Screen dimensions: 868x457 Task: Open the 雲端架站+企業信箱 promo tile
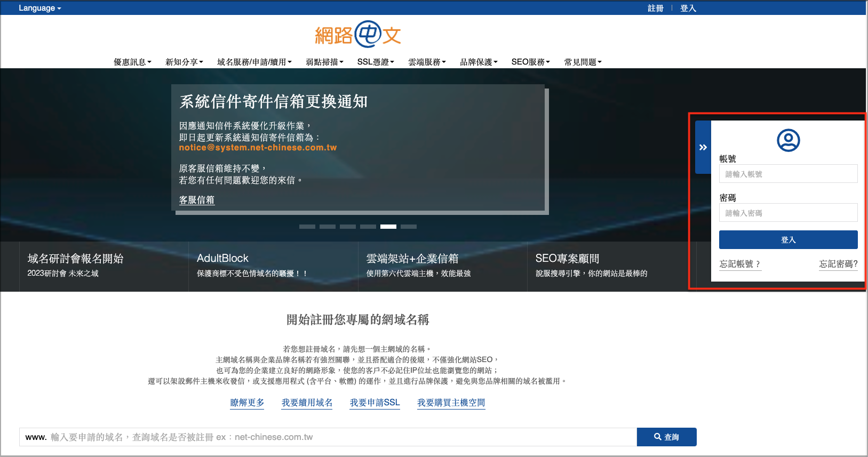coord(443,266)
